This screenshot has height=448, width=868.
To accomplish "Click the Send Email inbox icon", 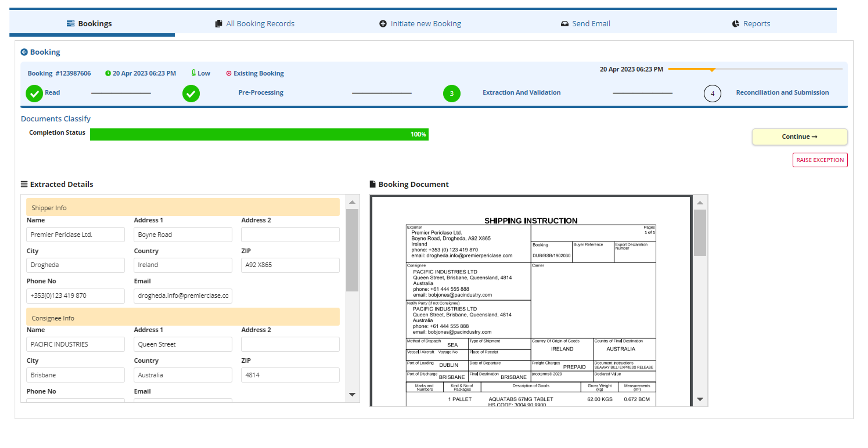I will click(x=564, y=23).
